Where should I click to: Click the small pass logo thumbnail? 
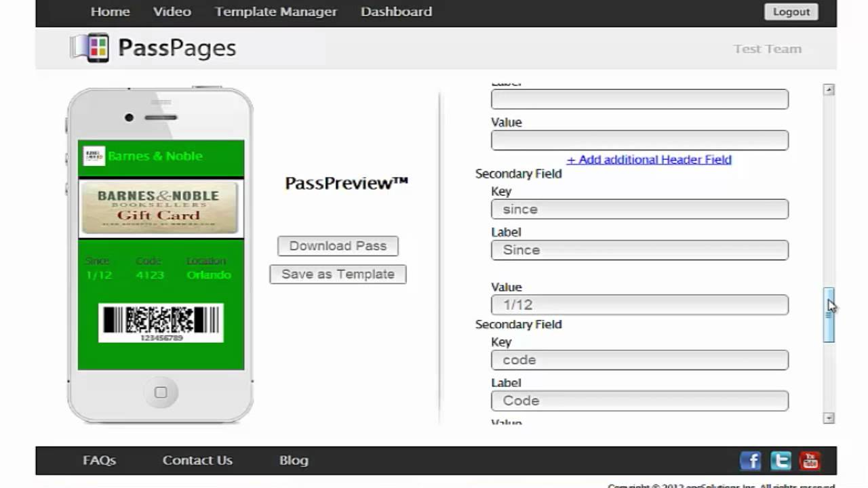[x=94, y=156]
